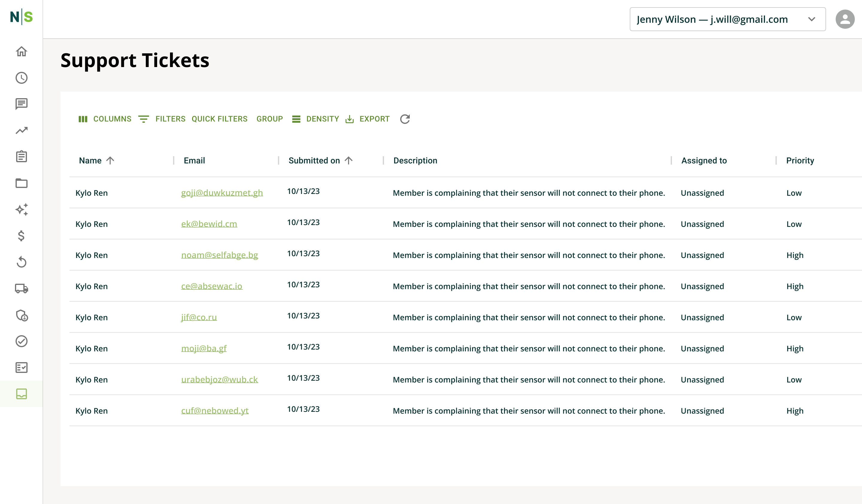Click Low priority in ek@bewid.cm row

pos(794,224)
